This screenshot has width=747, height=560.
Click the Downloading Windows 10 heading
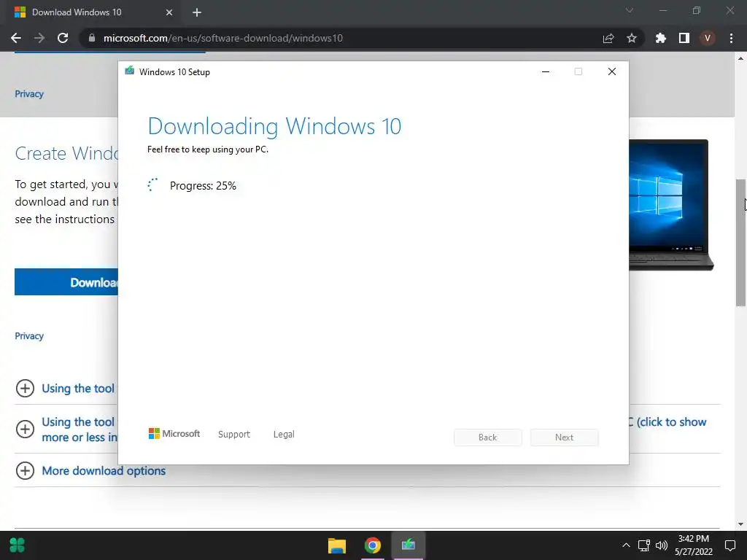click(x=274, y=126)
